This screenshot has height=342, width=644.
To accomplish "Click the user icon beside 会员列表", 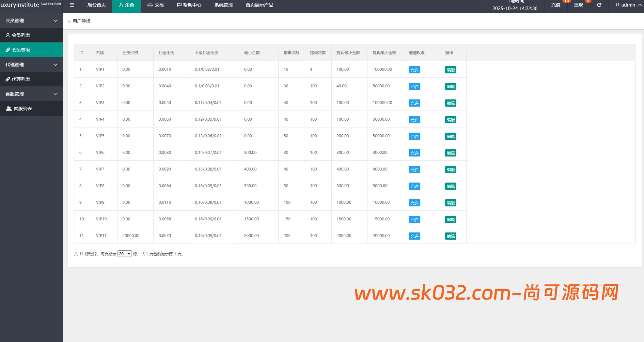I will coord(8,35).
